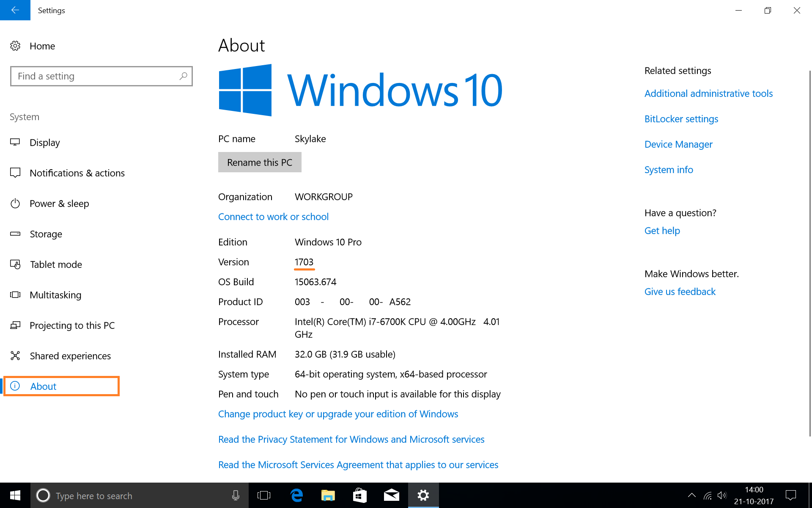The height and width of the screenshot is (508, 812).
Task: Open Connect to work or school link
Action: tap(273, 217)
